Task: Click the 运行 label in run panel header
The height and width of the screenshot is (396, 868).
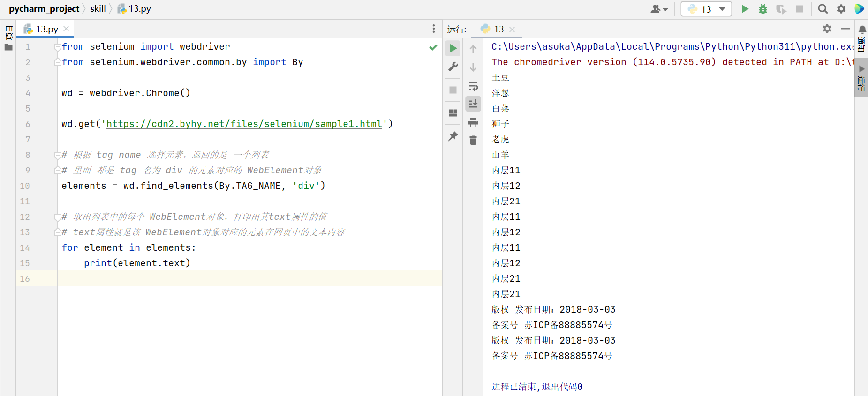Action: [456, 30]
